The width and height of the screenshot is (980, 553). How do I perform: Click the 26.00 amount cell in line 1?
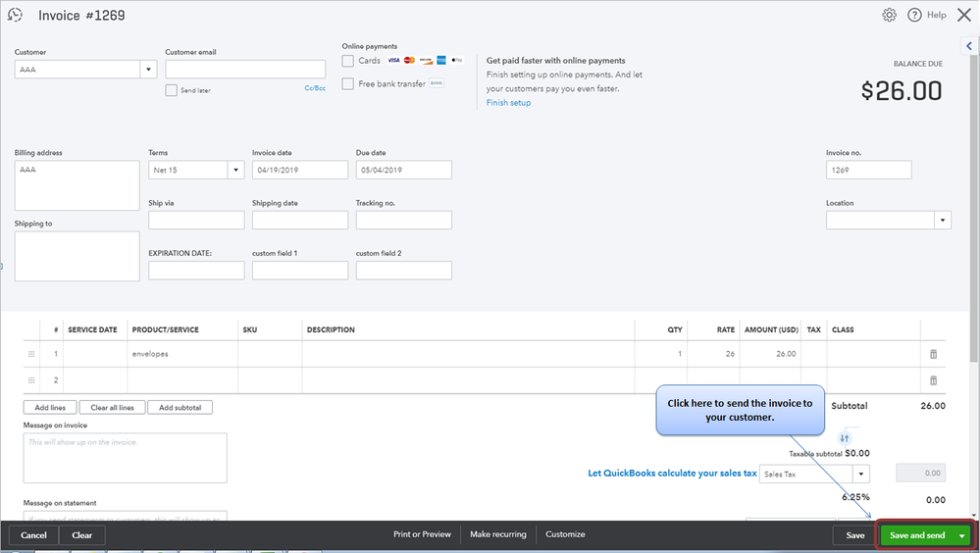(x=771, y=354)
